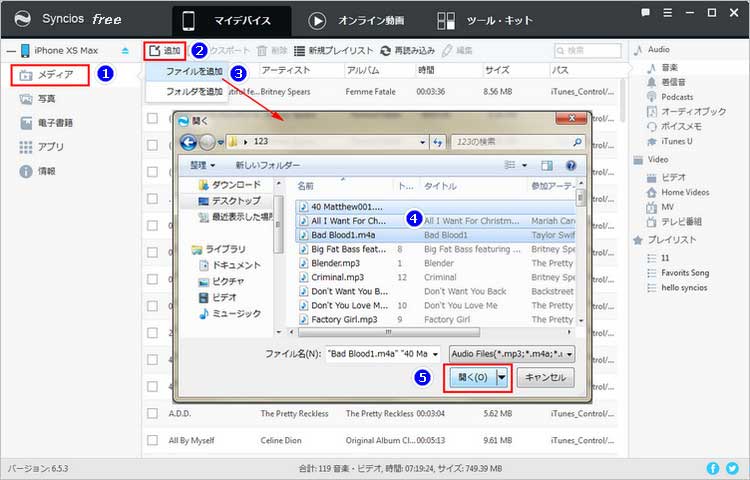Switch to the Online Video tab
The image size is (750, 480).
(356, 21)
